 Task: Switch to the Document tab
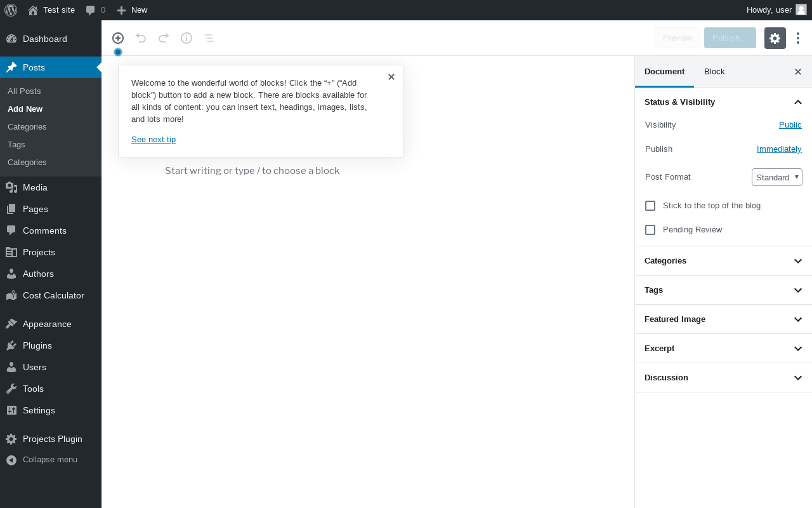[664, 72]
